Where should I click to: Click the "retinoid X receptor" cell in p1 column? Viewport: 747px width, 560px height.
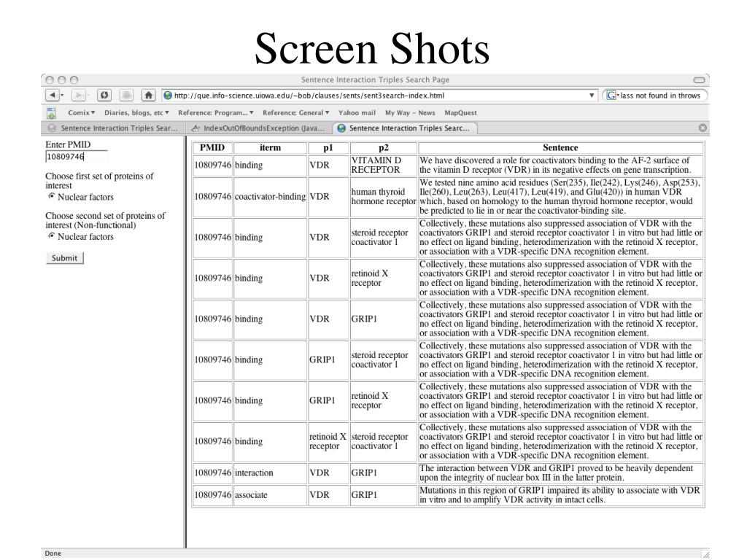[328, 441]
